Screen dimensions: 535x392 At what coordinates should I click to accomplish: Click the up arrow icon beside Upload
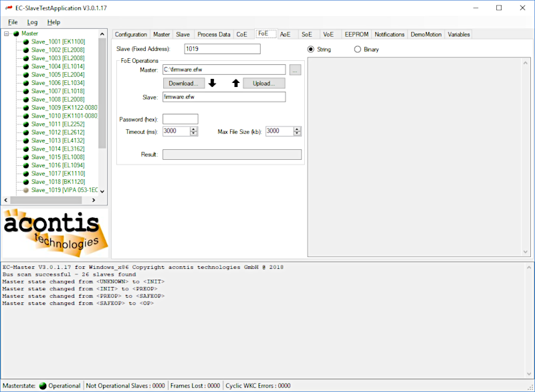pyautogui.click(x=235, y=84)
